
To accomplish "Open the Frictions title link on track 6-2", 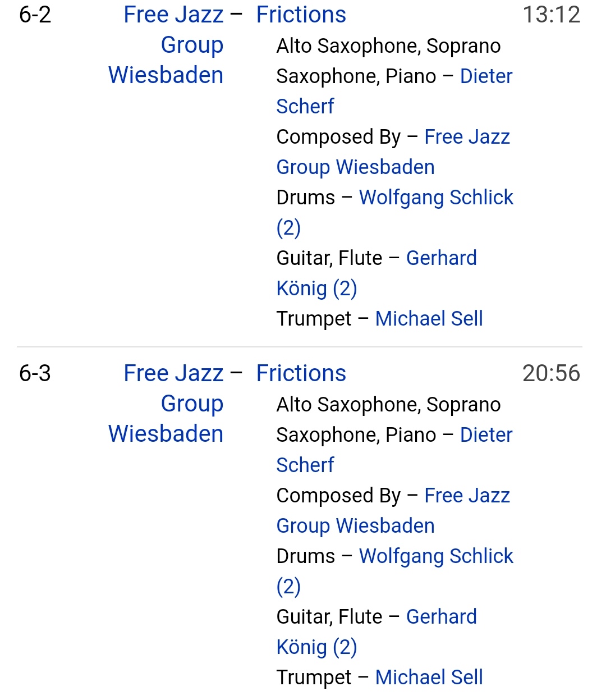I will (x=301, y=15).
